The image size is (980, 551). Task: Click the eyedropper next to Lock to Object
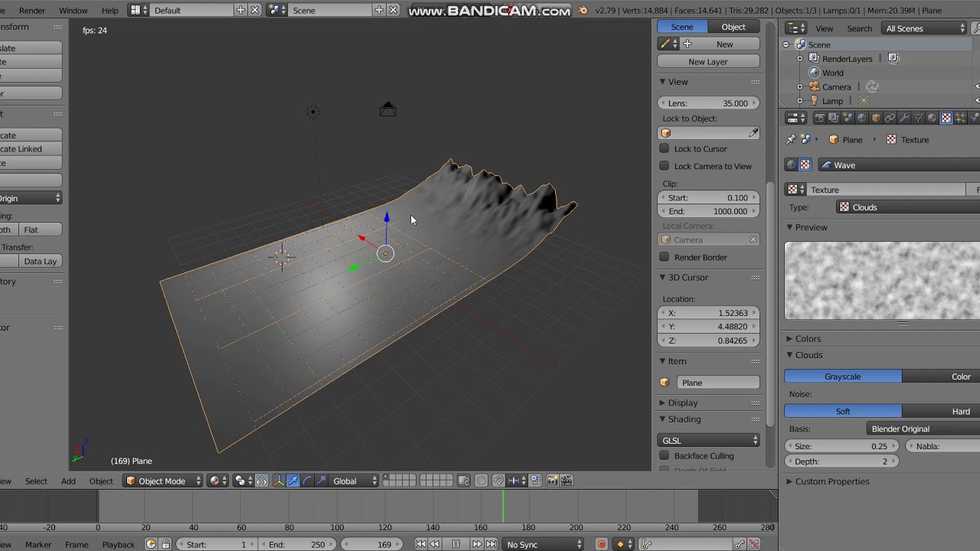click(x=753, y=133)
